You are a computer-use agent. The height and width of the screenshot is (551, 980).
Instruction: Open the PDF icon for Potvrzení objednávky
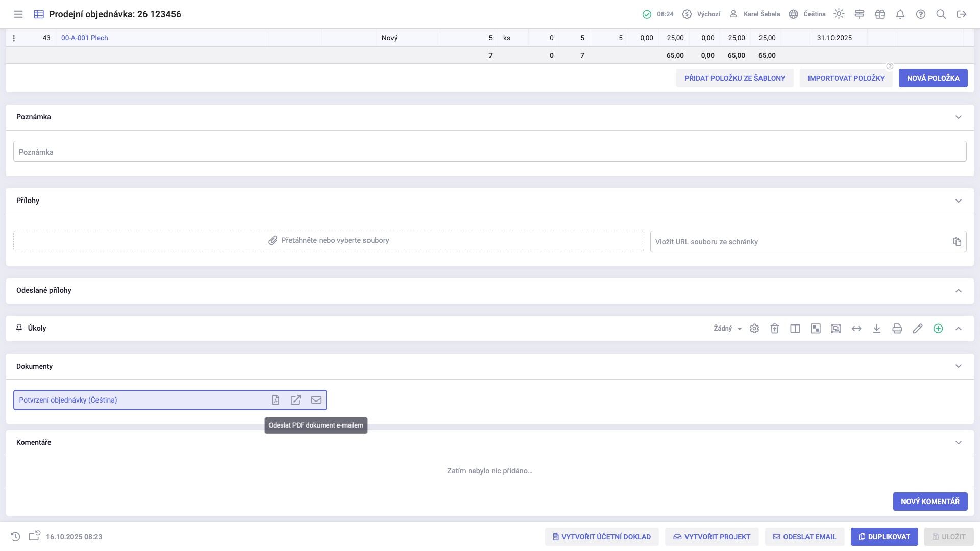tap(275, 400)
